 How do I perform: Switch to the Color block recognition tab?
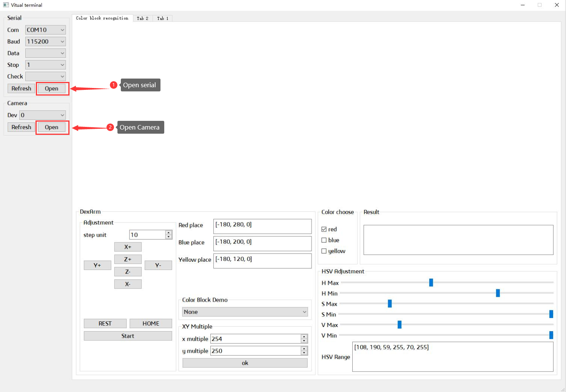click(x=102, y=18)
